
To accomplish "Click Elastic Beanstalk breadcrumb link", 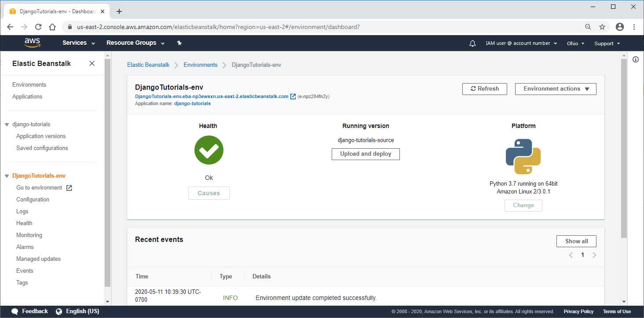I will pyautogui.click(x=148, y=65).
